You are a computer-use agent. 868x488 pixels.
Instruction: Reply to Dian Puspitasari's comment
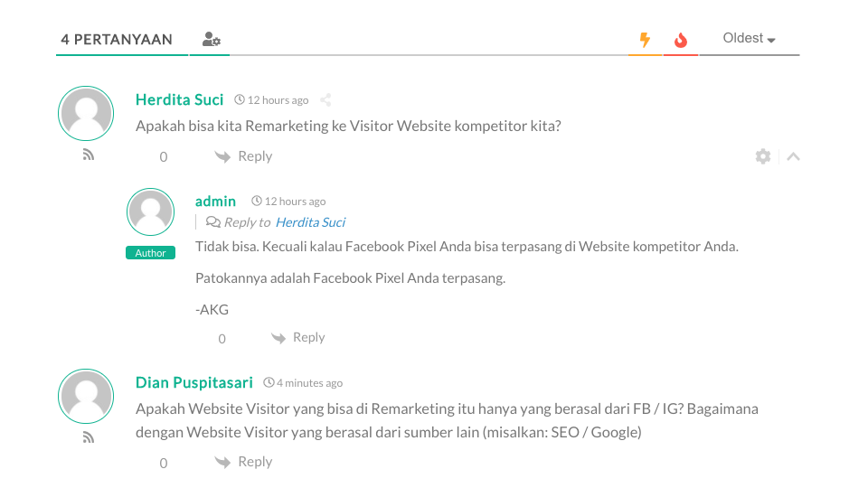pyautogui.click(x=254, y=462)
